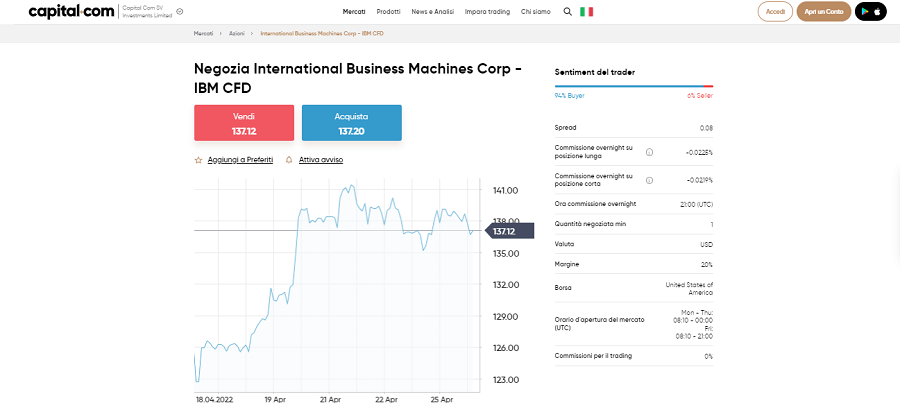Click the Attiva avviso link
This screenshot has height=403, width=900.
click(x=321, y=160)
